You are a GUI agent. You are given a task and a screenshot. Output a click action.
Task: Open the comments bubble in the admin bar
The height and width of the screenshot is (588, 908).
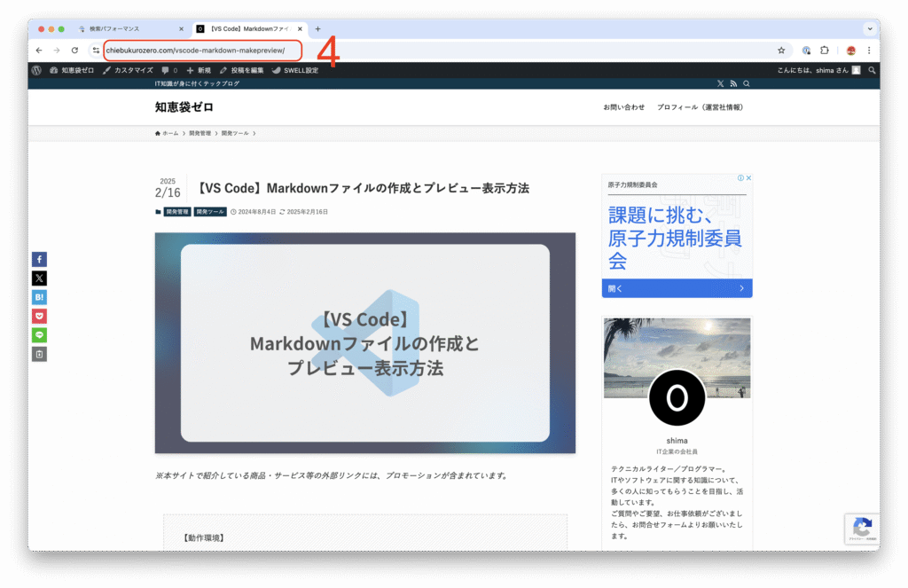pyautogui.click(x=169, y=70)
